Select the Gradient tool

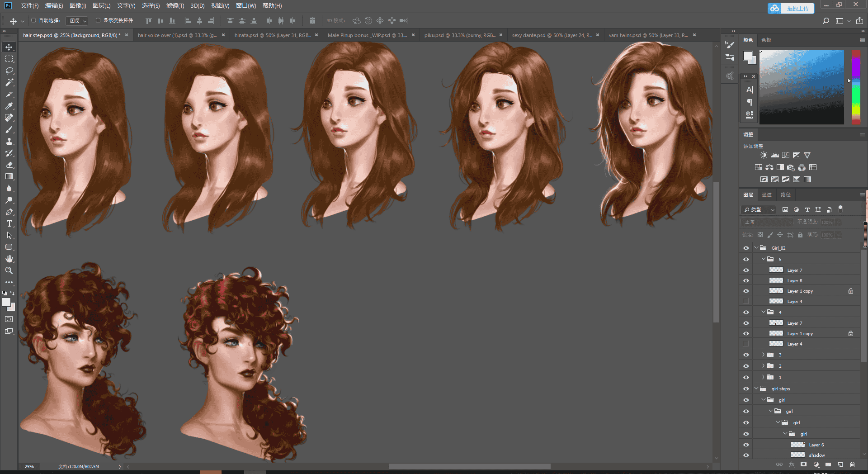9,177
